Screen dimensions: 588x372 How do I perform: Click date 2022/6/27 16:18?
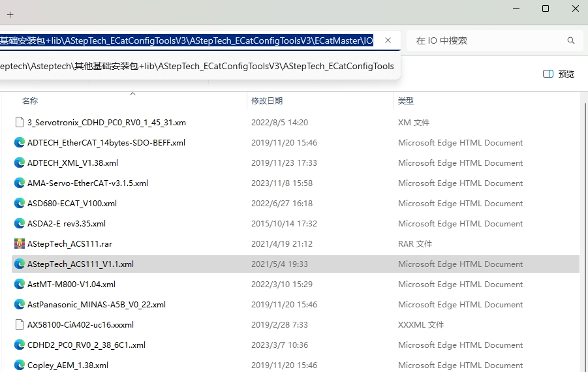point(282,204)
